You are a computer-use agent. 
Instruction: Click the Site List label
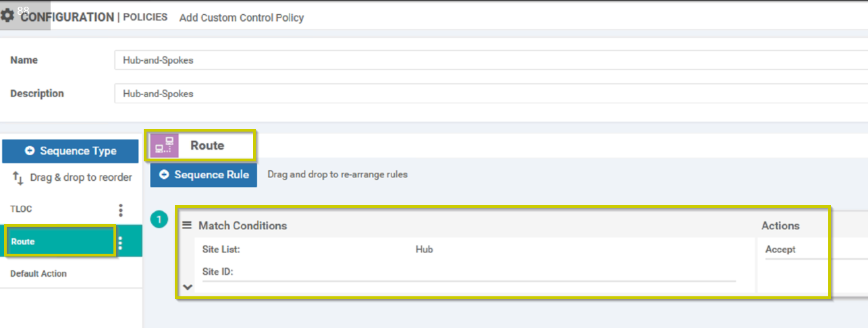click(221, 250)
